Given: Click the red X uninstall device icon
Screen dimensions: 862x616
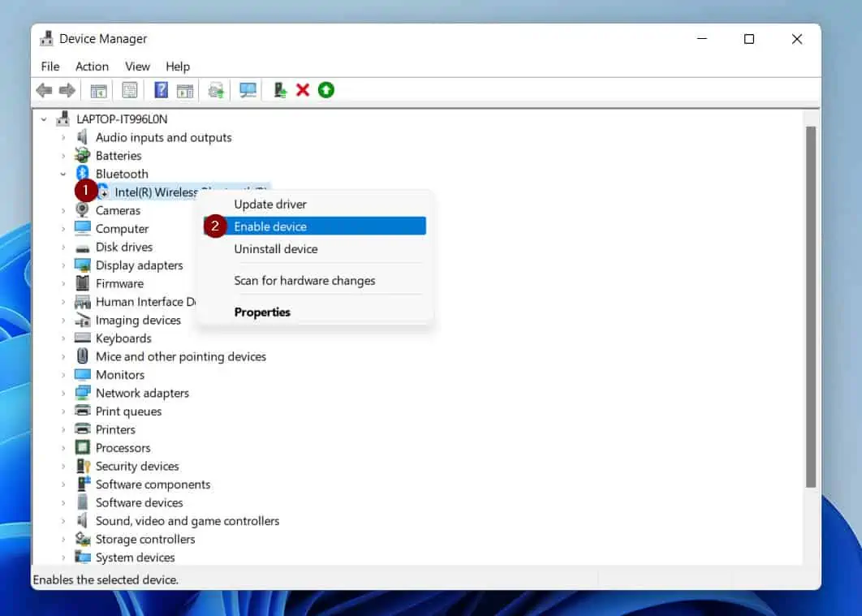Looking at the screenshot, I should 303,90.
